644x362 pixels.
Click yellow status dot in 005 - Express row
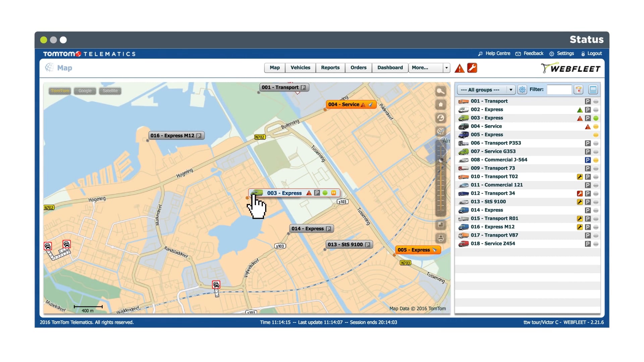click(596, 135)
